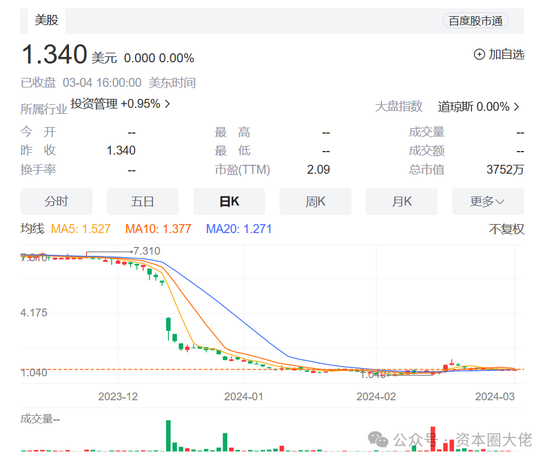This screenshot has width=550, height=462.
Task: Click the tallest red volume bar
Action: 433,439
